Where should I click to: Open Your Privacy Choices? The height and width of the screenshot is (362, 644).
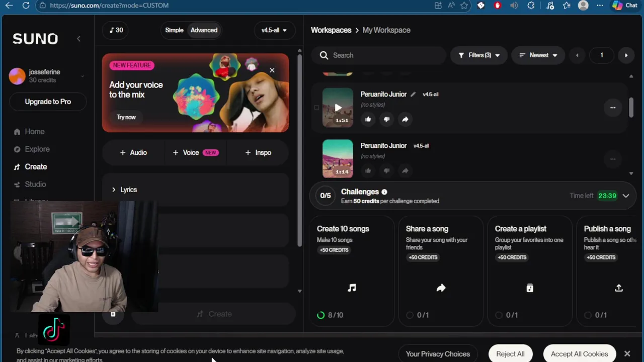[438, 354]
